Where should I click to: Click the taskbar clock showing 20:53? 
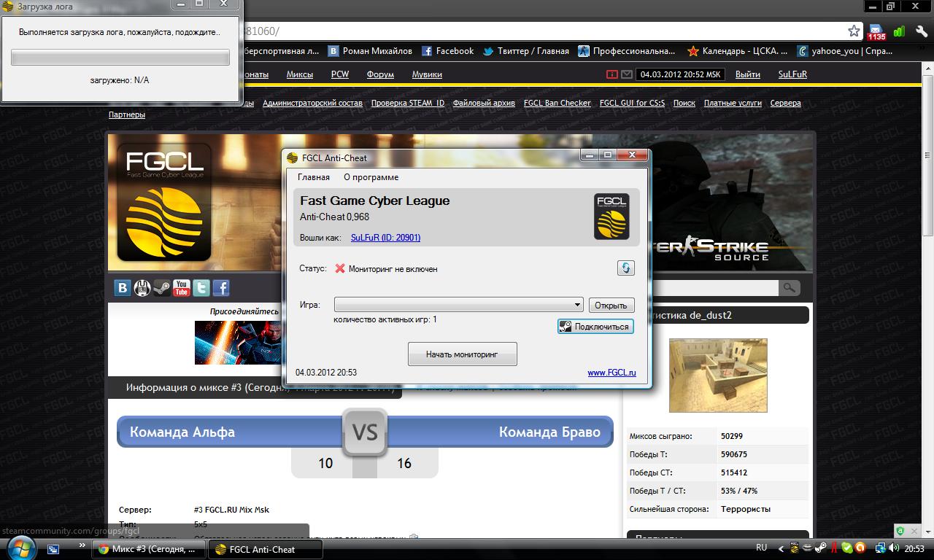coord(914,548)
